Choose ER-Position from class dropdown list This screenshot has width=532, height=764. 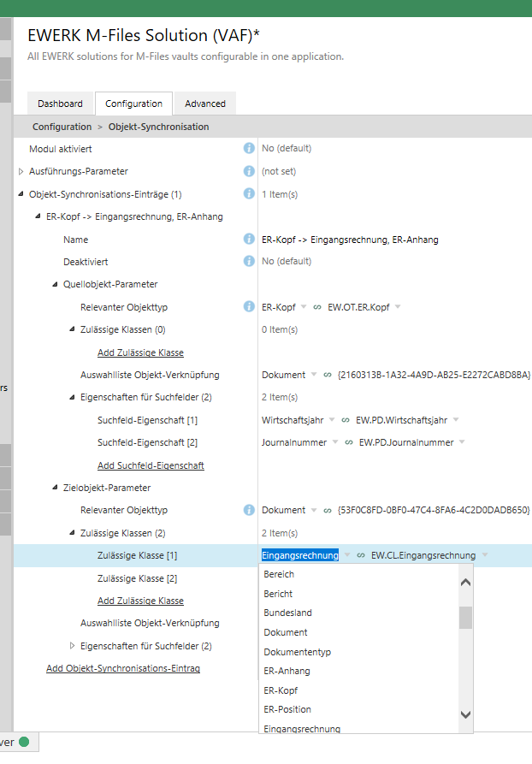click(358, 709)
